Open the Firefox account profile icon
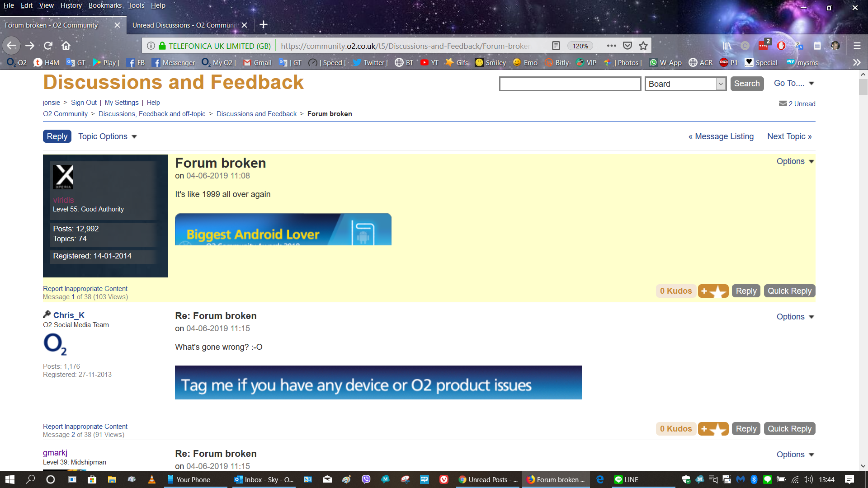This screenshot has width=868, height=488. coord(836,46)
